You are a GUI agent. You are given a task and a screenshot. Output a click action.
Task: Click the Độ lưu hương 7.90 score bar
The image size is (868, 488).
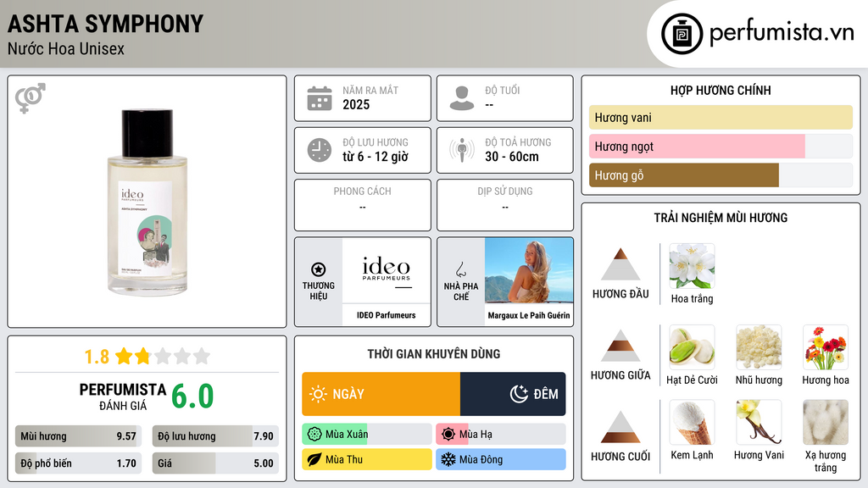pos(215,436)
